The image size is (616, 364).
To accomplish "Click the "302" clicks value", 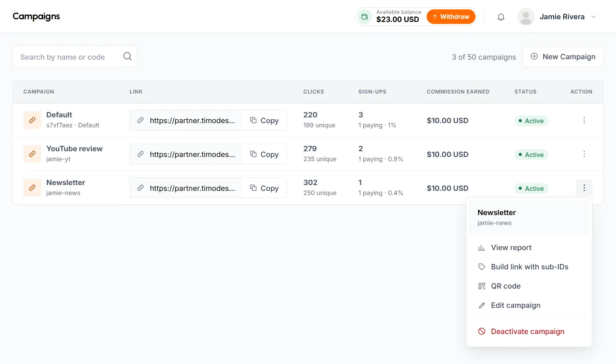I will (310, 182).
